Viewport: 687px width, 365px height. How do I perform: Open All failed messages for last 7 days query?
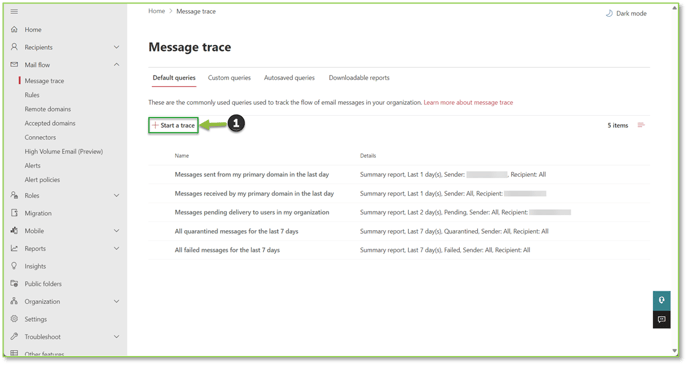227,250
